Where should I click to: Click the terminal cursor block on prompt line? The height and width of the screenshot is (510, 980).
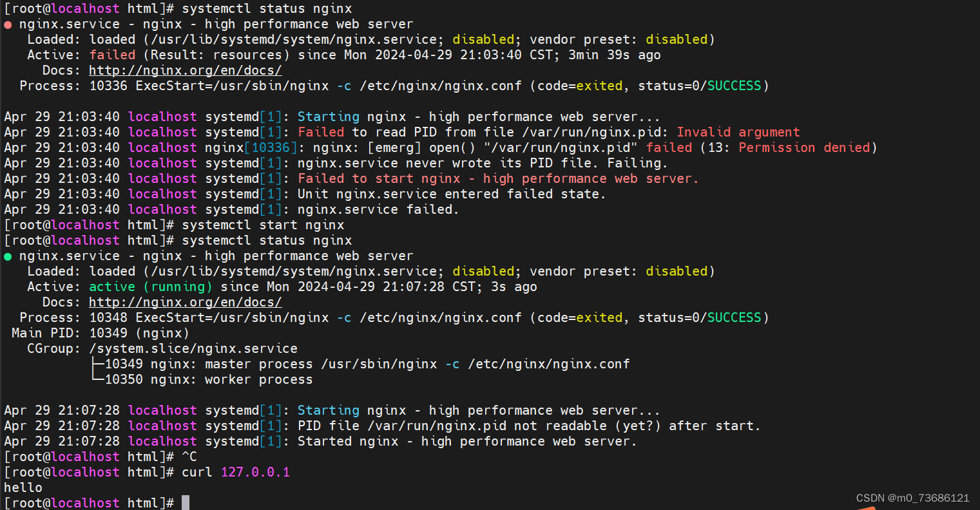(185, 502)
